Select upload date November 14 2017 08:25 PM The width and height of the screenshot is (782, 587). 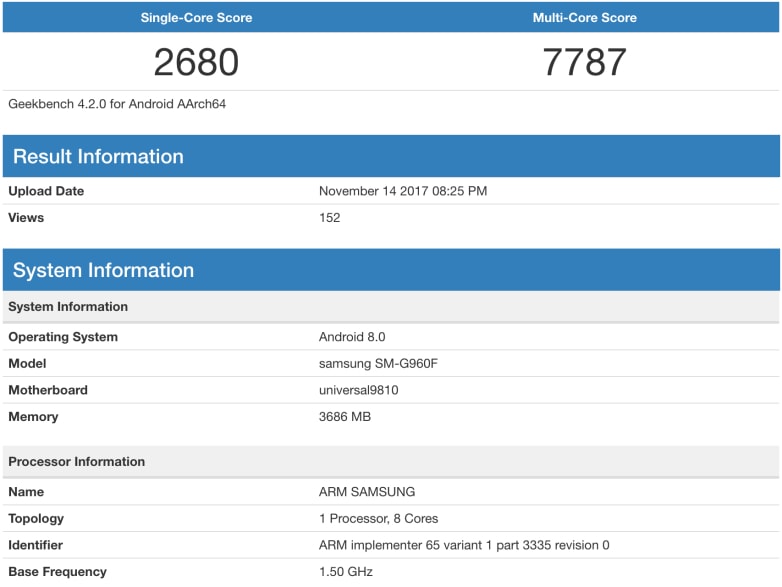(403, 191)
